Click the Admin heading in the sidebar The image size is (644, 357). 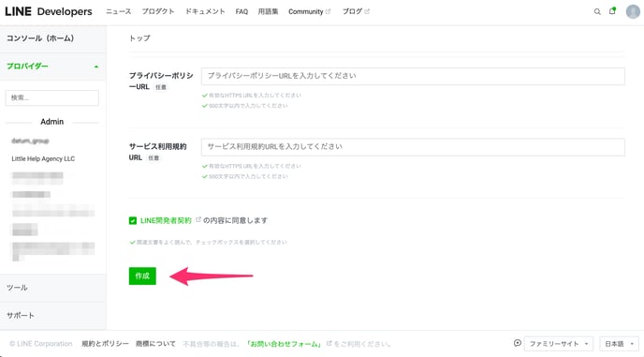[52, 122]
